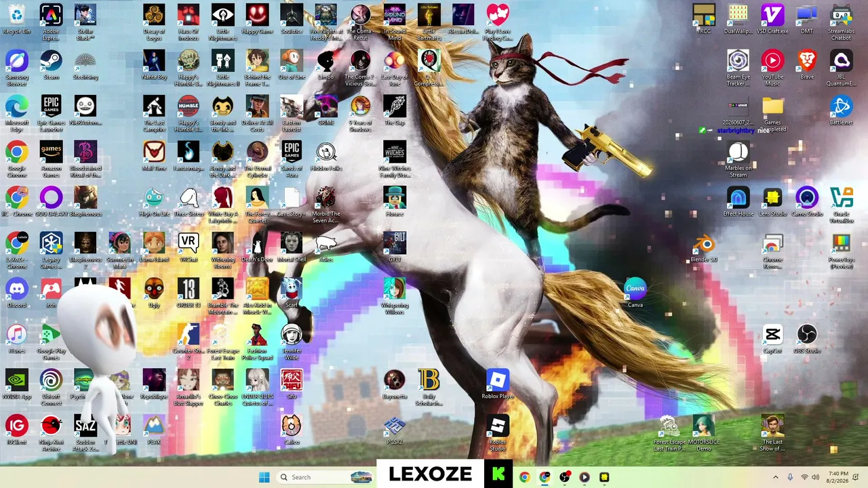The image size is (868, 488).
Task: Launch the Epic Games Launcher shortcut
Action: pos(51,114)
